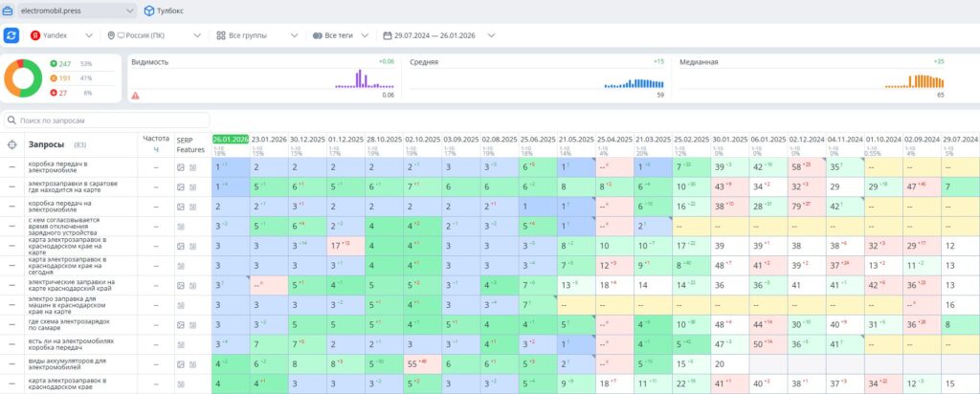Click image SERP icon for коробка передач на электромобиле
This screenshot has width=980, height=394.
click(x=181, y=207)
